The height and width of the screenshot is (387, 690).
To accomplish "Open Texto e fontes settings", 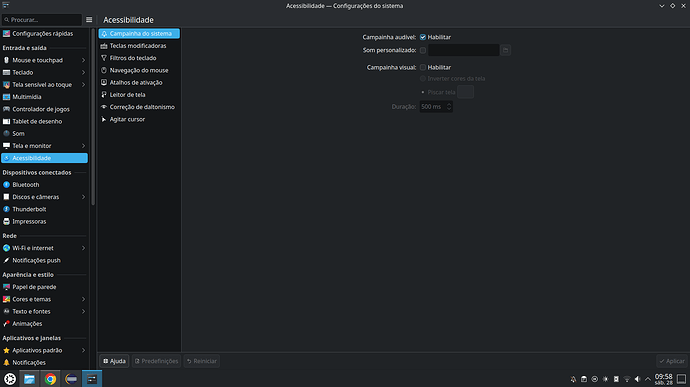I will point(44,311).
